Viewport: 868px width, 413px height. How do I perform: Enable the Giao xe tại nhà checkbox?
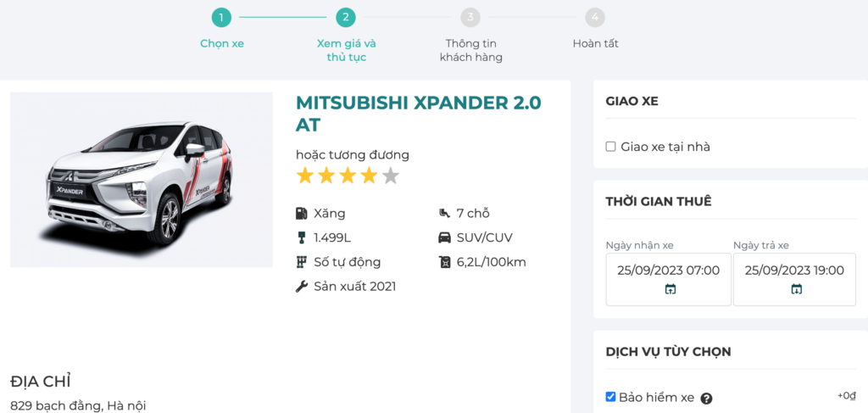(x=610, y=147)
